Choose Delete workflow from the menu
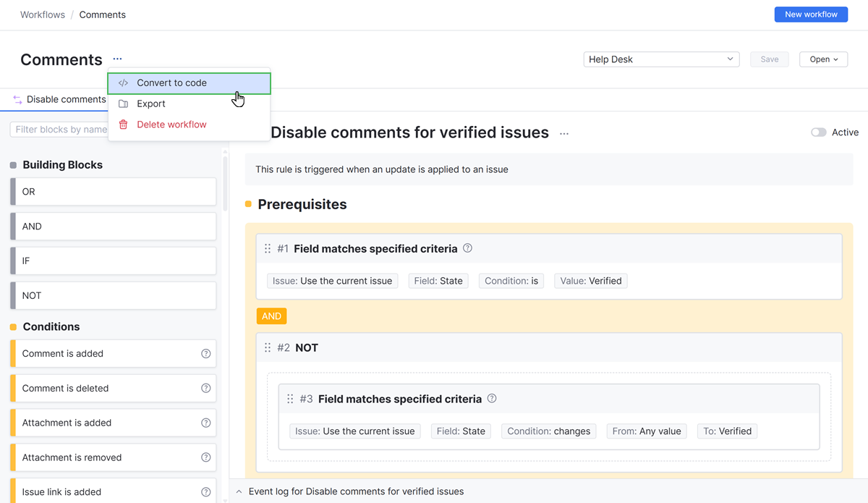This screenshot has height=503, width=868. pos(171,124)
